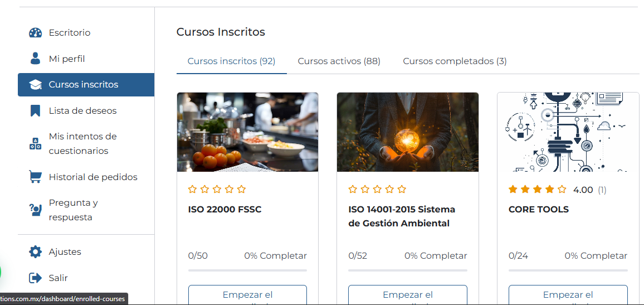
Task: Click the graduation cap Cursos inscritos icon
Action: (x=35, y=85)
